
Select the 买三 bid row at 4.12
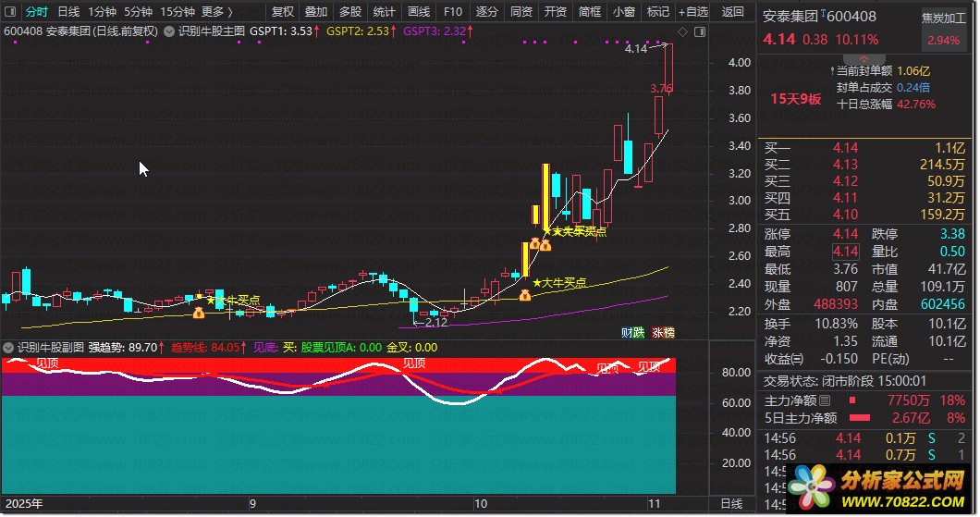pyautogui.click(x=865, y=181)
